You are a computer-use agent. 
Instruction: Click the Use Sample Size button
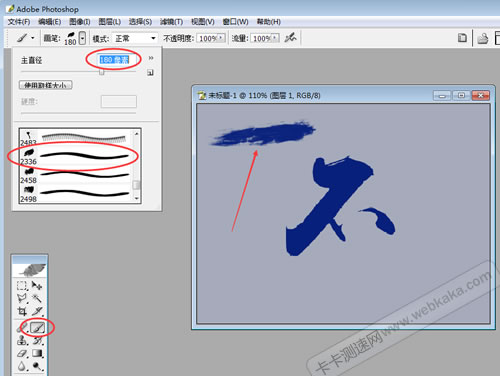(x=45, y=85)
